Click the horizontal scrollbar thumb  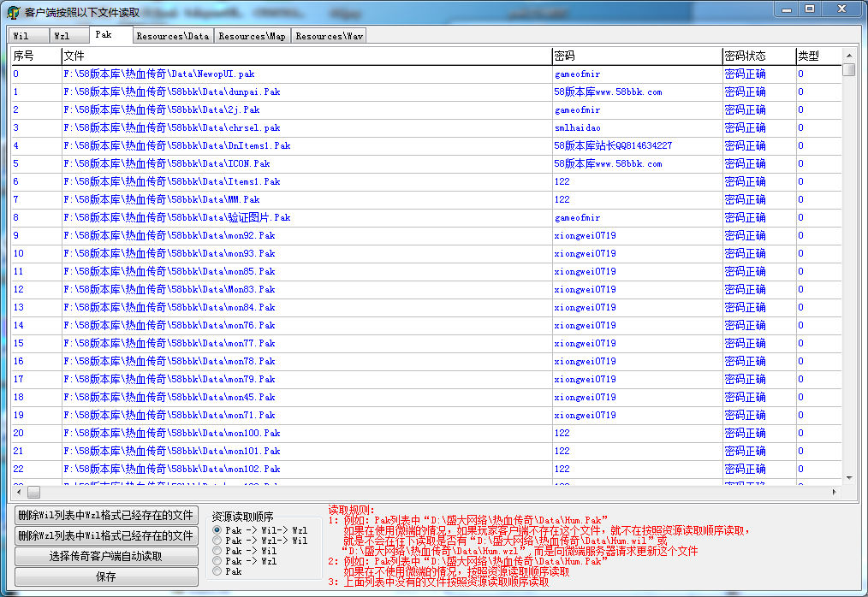coord(33,492)
